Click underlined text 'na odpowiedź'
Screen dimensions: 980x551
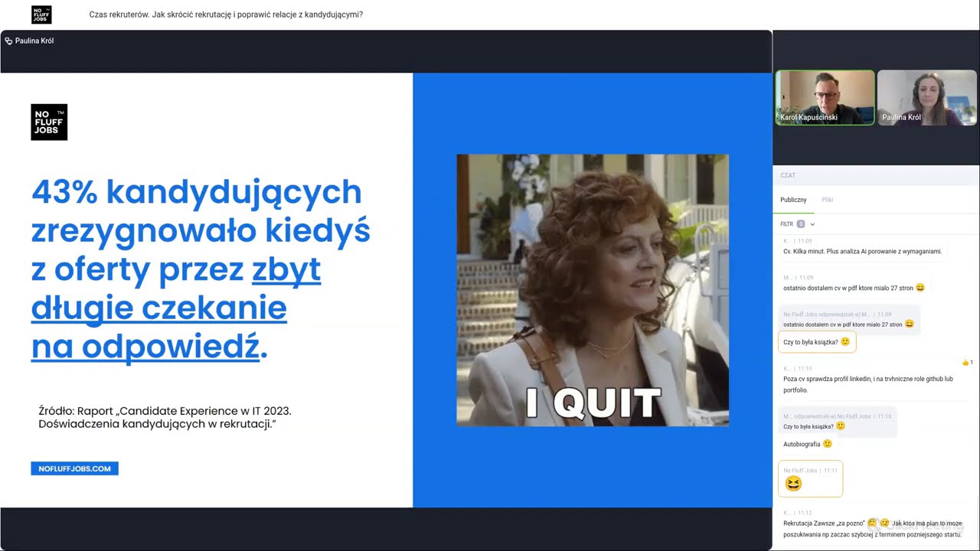pos(145,347)
